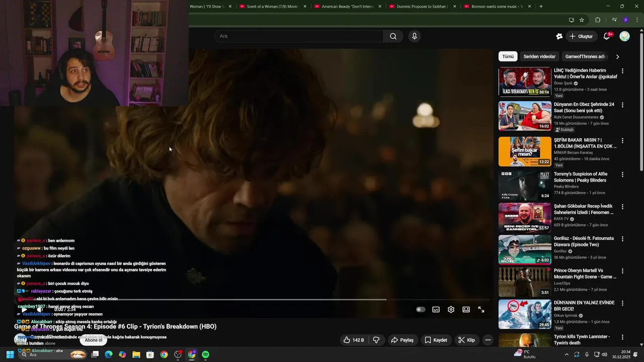Open Chrome three-dot menu
Image resolution: width=644 pixels, height=362 pixels.
636,20
